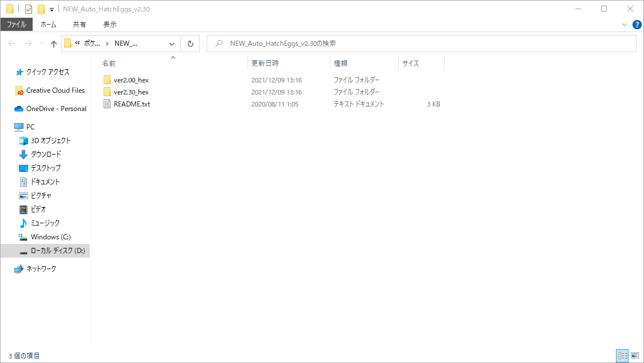Switch to details view layout
This screenshot has height=363, width=644.
(623, 356)
